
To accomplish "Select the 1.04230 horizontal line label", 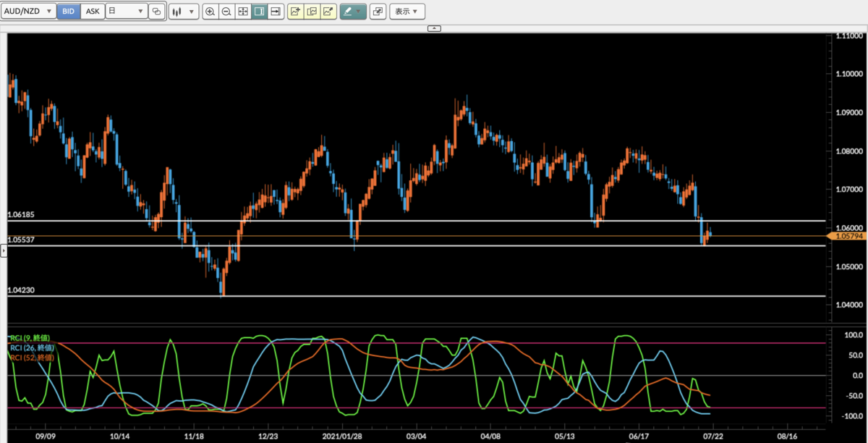I will (x=21, y=290).
